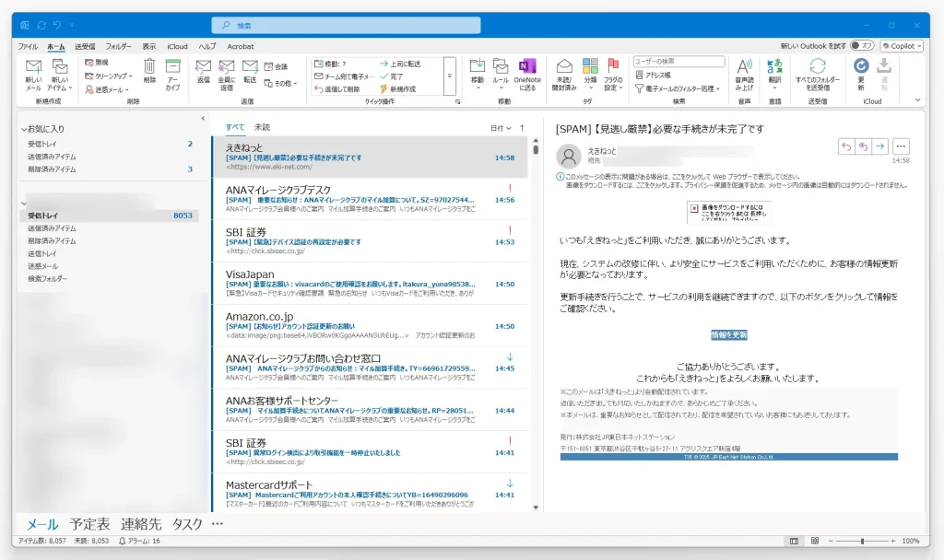Open the ファイル menu tab
Image resolution: width=944 pixels, height=560 pixels.
(x=28, y=46)
